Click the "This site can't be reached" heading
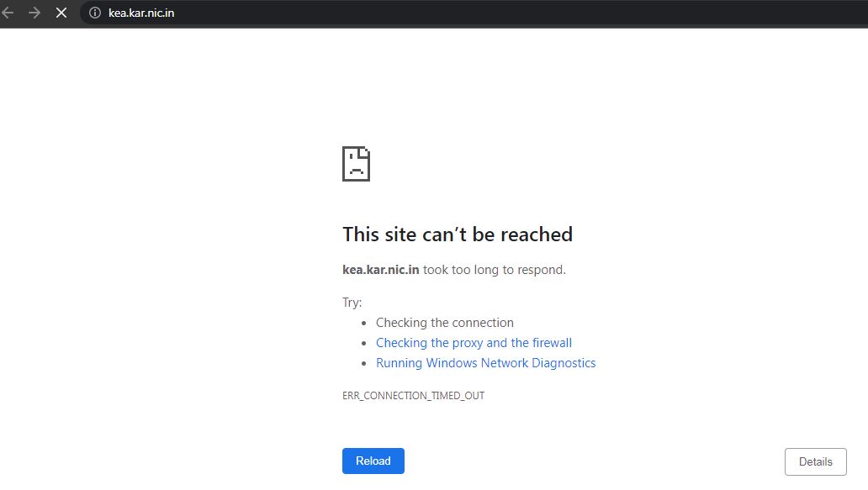This screenshot has width=868, height=490. click(457, 234)
